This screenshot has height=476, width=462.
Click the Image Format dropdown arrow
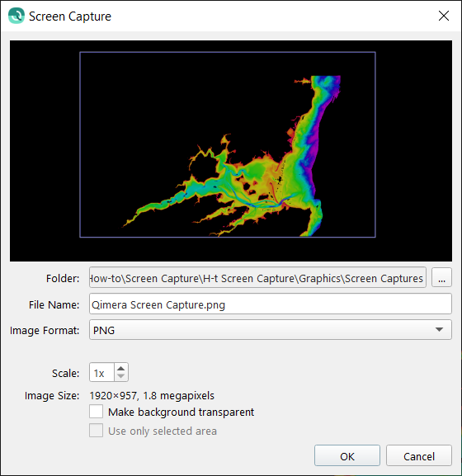(439, 330)
